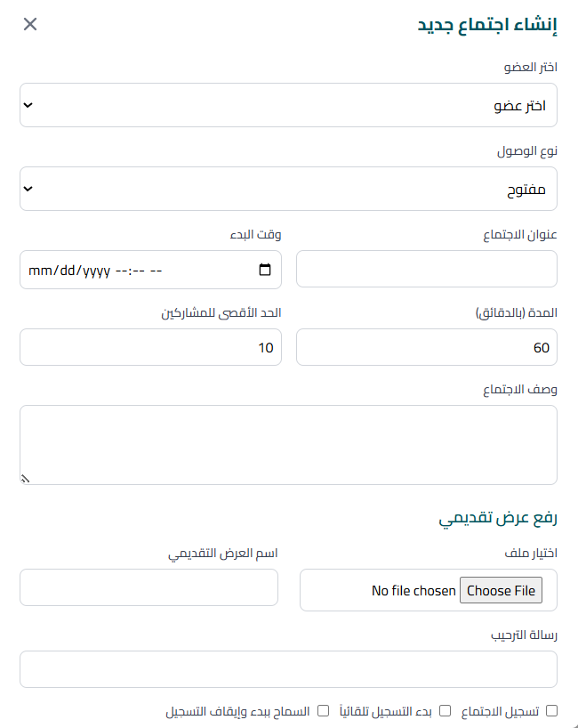
Task: Toggle السماح ببدء وإيقاف التسجيل checkbox
Action: coord(323,709)
